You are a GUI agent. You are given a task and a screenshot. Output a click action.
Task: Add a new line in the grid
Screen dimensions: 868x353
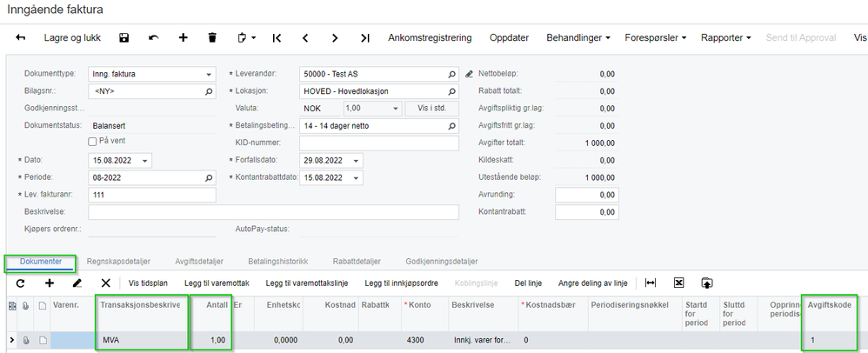pyautogui.click(x=50, y=283)
